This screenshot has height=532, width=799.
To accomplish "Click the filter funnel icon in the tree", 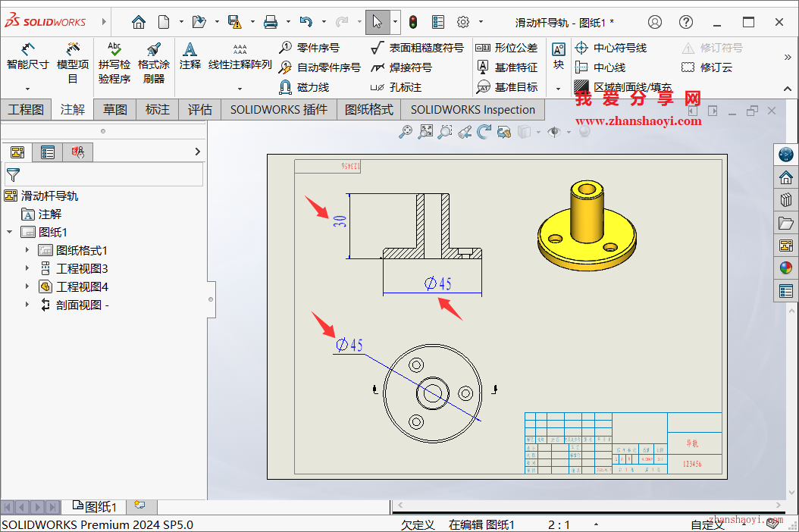I will 13,175.
